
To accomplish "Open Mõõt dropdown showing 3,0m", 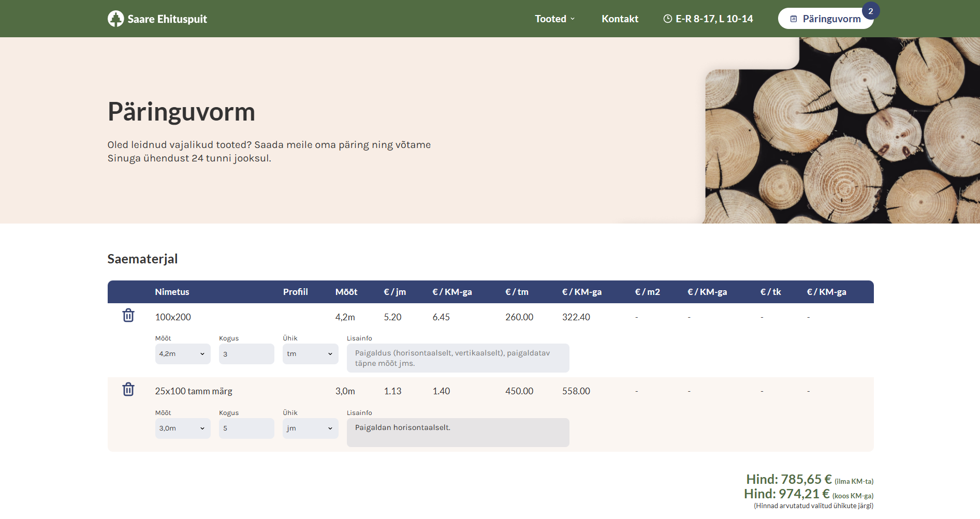I will coord(182,428).
